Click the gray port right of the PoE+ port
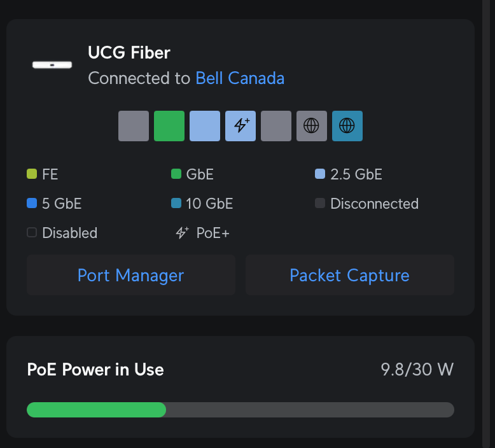 276,126
